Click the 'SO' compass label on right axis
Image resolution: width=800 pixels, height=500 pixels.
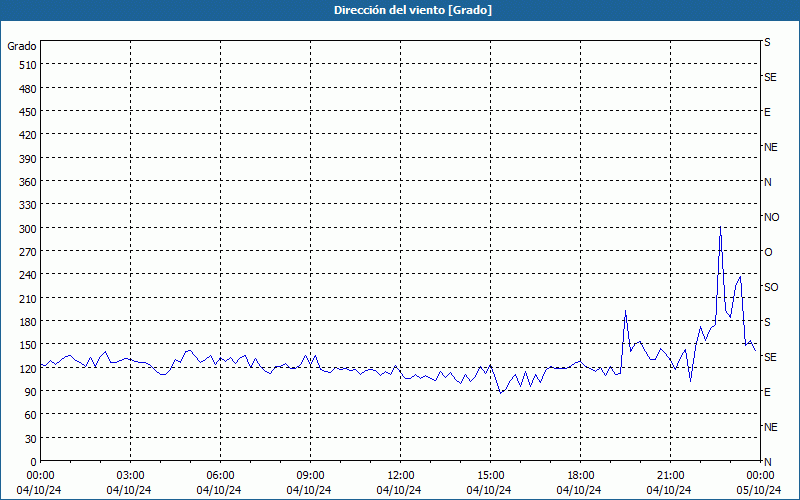coord(771,287)
